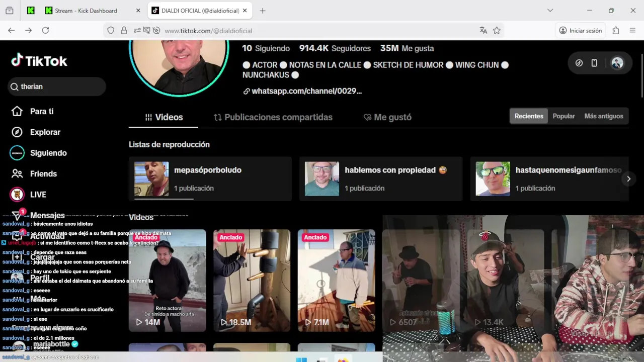The height and width of the screenshot is (362, 644).
Task: Open the pinned video with 18.5M views
Action: point(252,281)
